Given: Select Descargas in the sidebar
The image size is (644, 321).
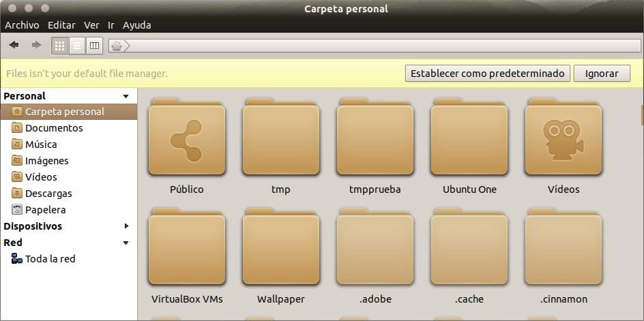Looking at the screenshot, I should (x=69, y=194).
